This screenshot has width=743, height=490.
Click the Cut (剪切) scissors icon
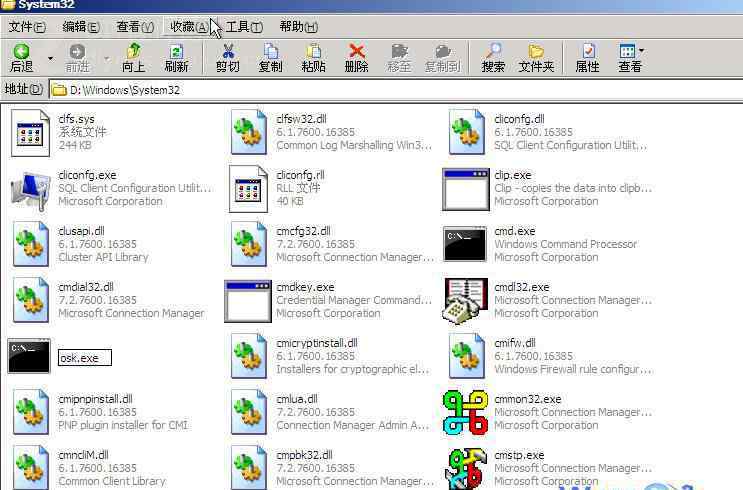(x=228, y=51)
